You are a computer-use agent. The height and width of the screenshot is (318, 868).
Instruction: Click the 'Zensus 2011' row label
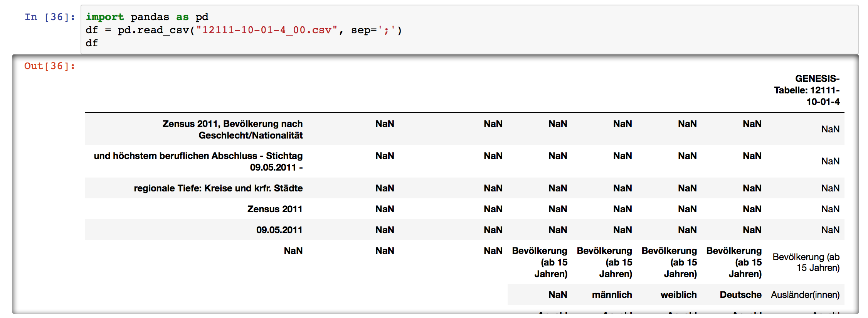click(x=275, y=209)
